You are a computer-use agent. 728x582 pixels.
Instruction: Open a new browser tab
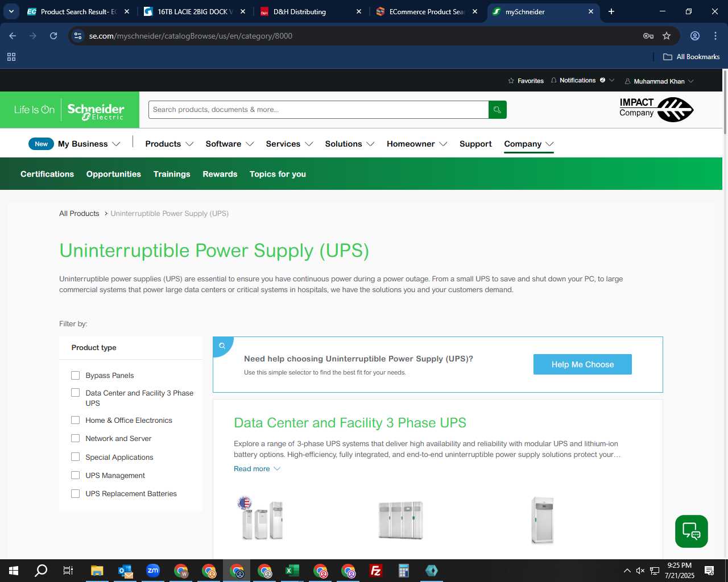point(611,11)
